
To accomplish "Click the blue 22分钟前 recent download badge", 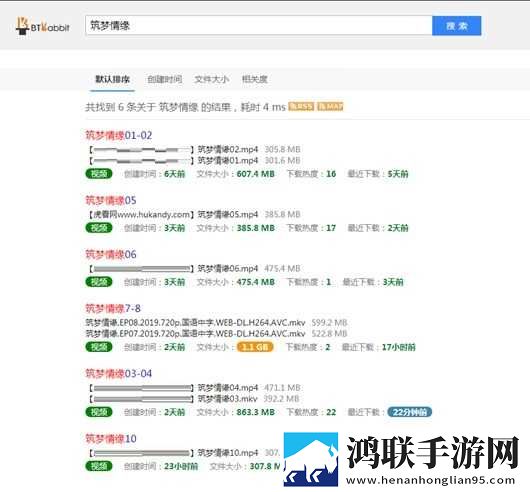I will [409, 412].
